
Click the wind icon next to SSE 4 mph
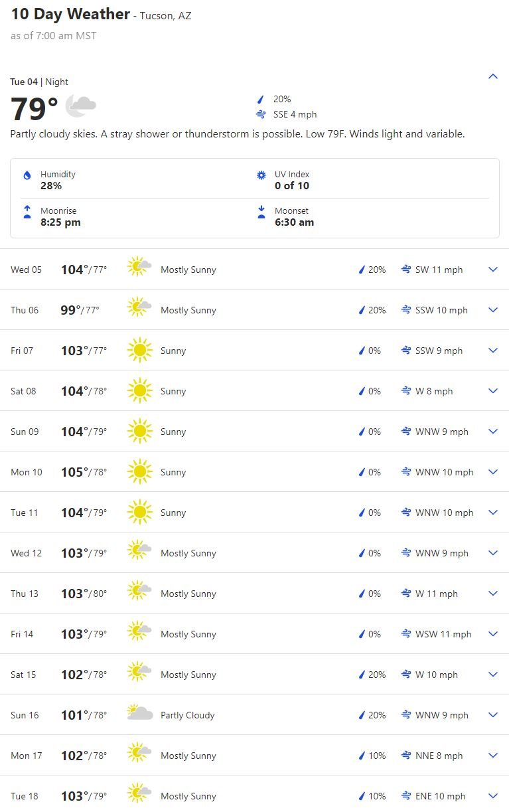tap(261, 114)
